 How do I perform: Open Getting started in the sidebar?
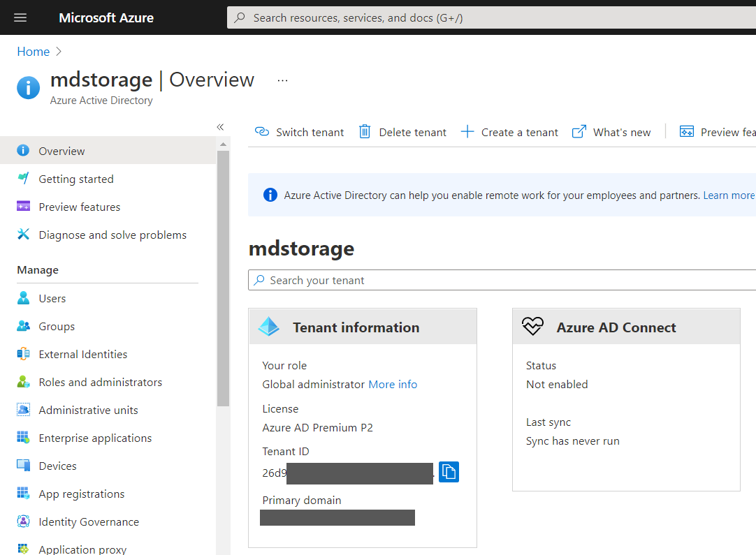pyautogui.click(x=108, y=179)
